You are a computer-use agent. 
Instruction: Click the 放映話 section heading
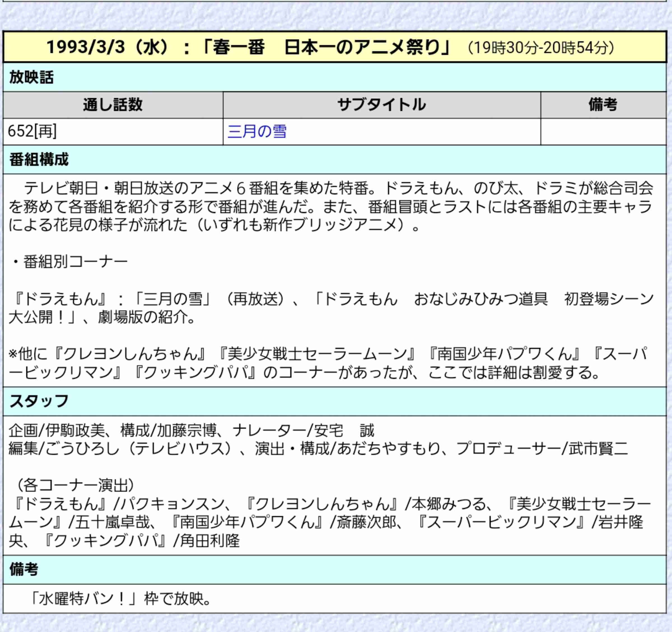[31, 77]
